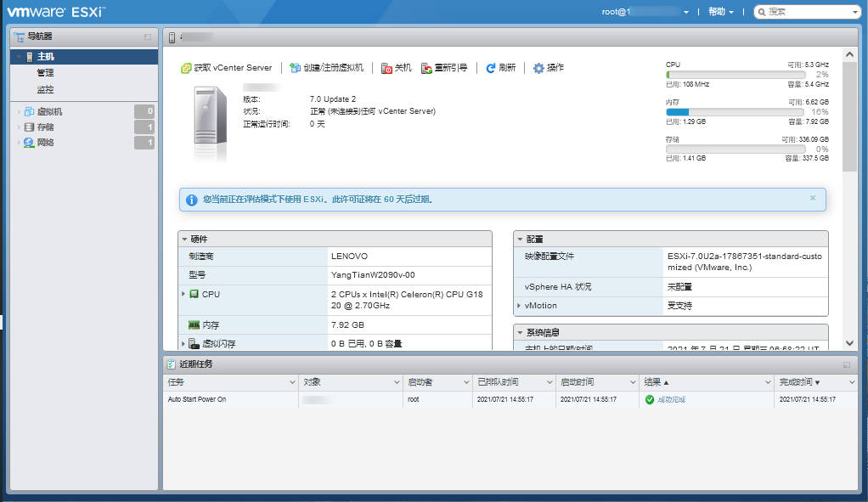Click the 导航器 panel header icon
This screenshot has height=502, width=868.
pyautogui.click(x=20, y=37)
